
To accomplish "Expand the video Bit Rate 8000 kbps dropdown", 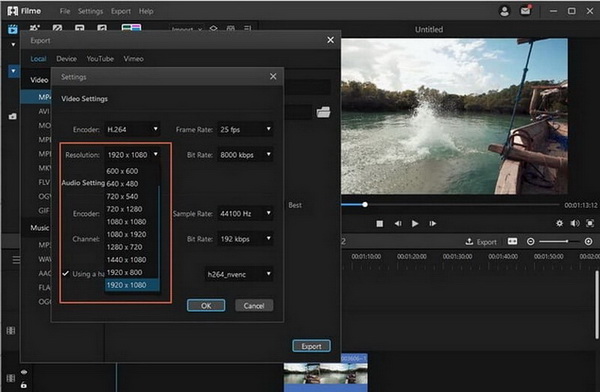I will point(245,155).
